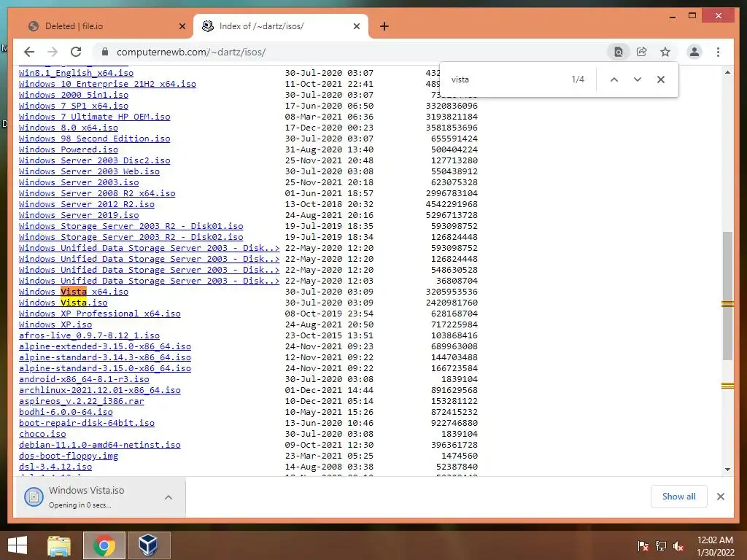This screenshot has width=747, height=560.
Task: Click the network tray icon
Action: tap(661, 545)
